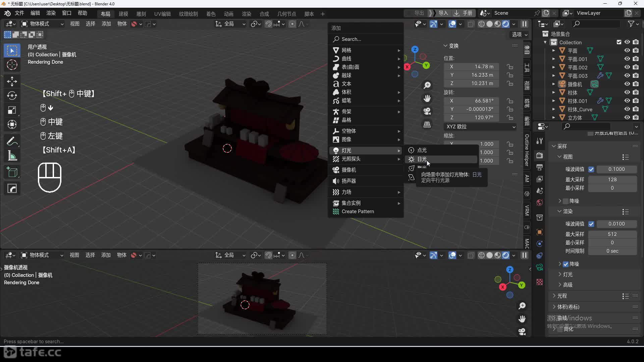Viewport: 644px width, 362px height.
Task: Switch to rendered viewport shading mode
Action: click(x=506, y=24)
